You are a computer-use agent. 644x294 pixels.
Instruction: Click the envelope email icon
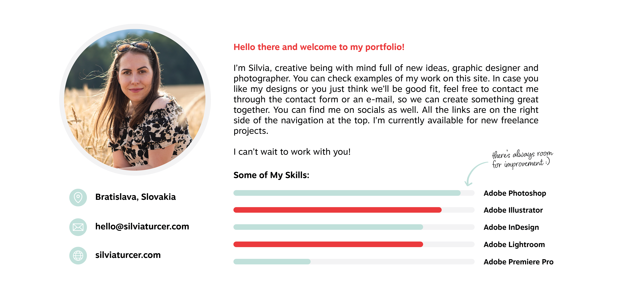[x=78, y=227]
